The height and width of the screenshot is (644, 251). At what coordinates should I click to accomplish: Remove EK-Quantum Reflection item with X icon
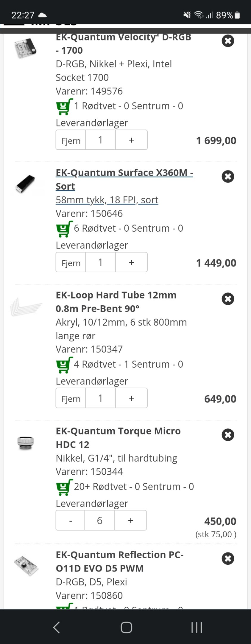228,558
